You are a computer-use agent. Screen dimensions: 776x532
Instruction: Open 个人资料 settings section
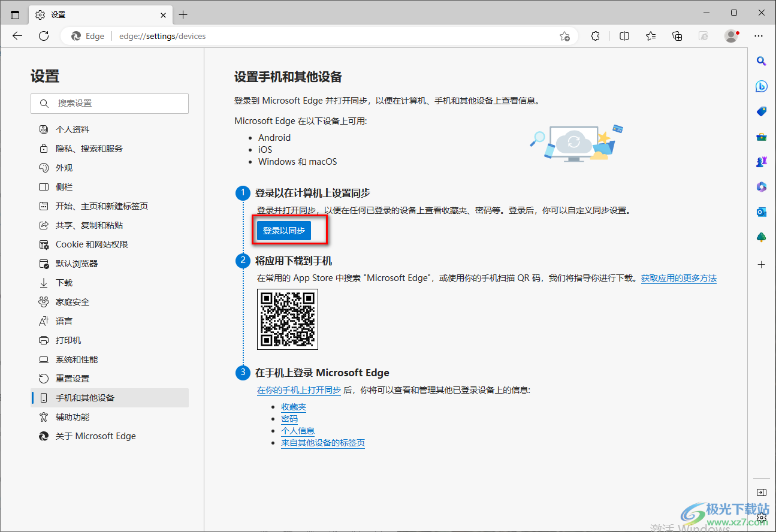(x=110, y=129)
